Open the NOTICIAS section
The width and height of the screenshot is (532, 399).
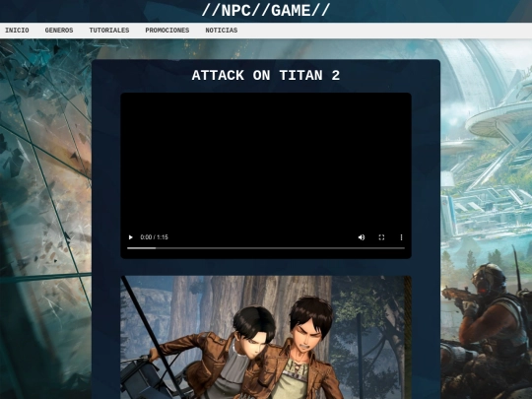[222, 31]
